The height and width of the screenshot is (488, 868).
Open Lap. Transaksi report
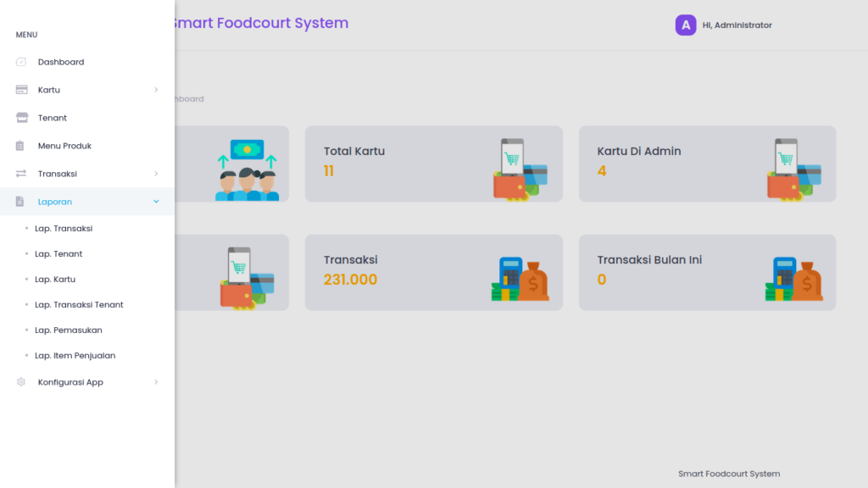64,228
